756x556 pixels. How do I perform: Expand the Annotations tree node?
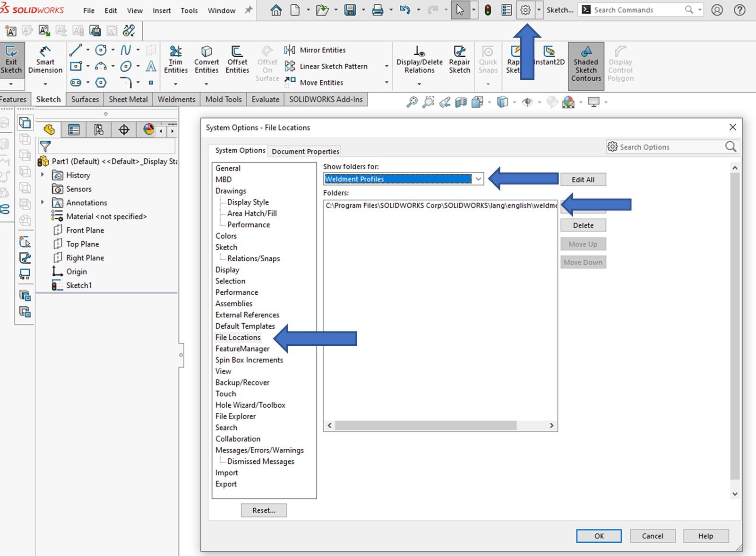pos(43,202)
